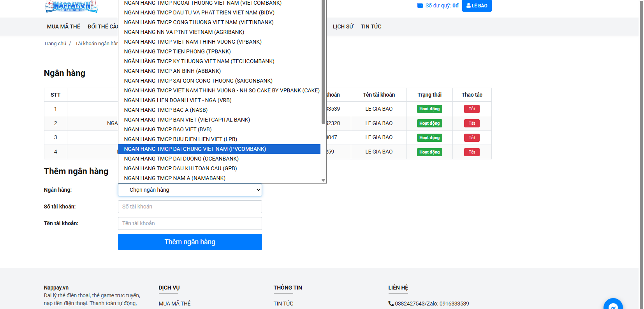Viewport: 644px width, 309px height.
Task: Go to LỊCH SỬ menu item
Action: pos(343,26)
